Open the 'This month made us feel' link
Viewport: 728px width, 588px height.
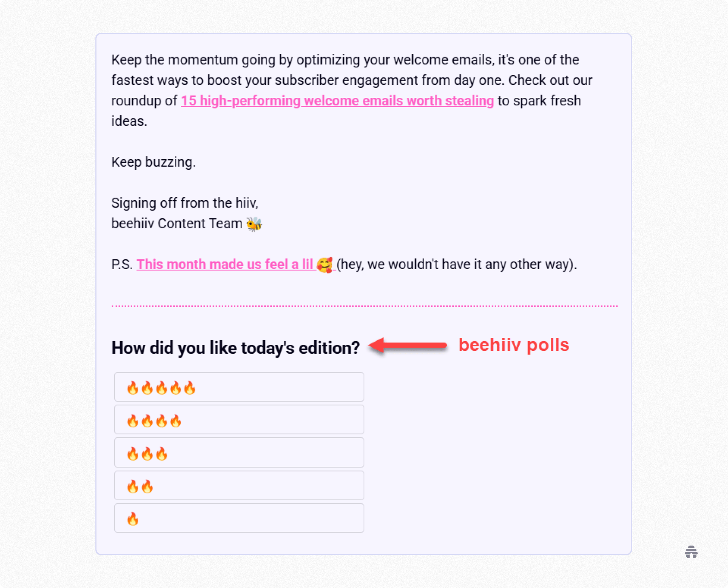click(x=226, y=264)
